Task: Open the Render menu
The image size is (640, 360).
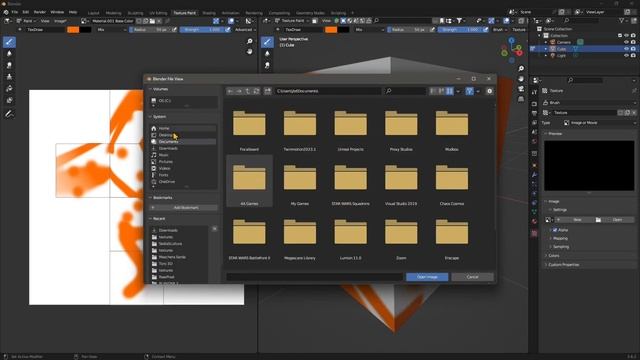Action: click(40, 12)
